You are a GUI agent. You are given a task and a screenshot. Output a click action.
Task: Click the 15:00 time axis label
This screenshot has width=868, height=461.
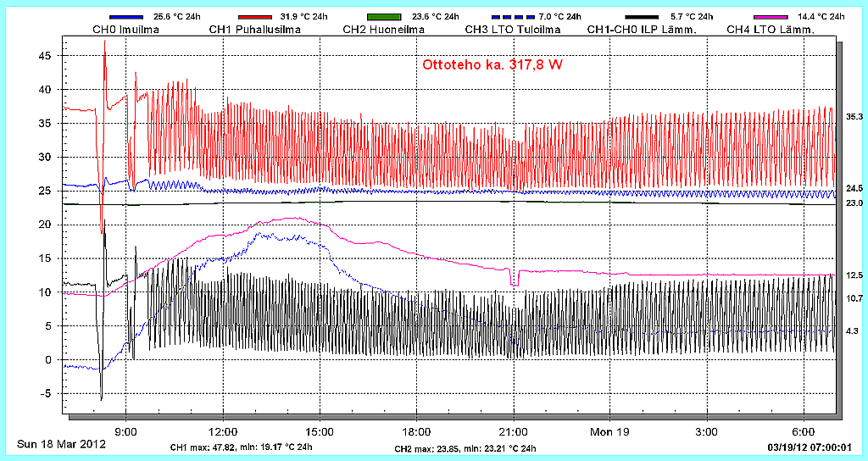click(x=320, y=431)
